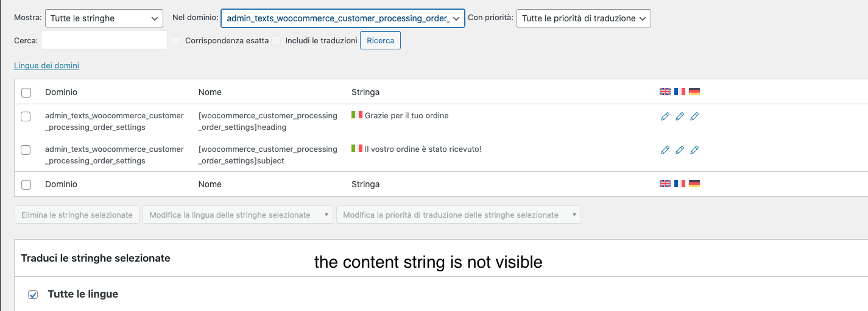Select the subject string row checkbox
Image resolution: width=868 pixels, height=311 pixels.
[26, 150]
